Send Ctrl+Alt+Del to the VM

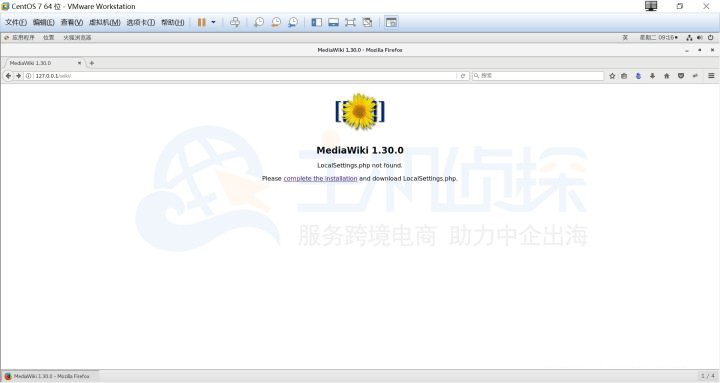click(235, 22)
